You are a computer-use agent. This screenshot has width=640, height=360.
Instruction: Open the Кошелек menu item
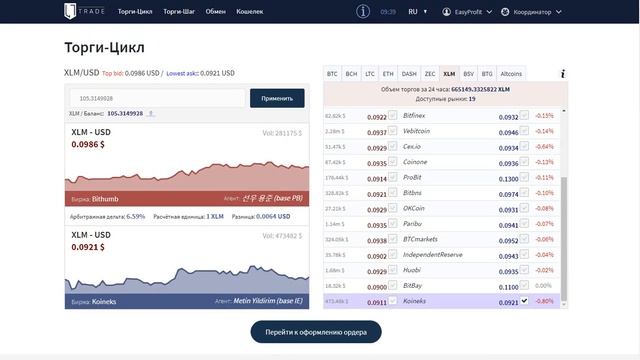[249, 11]
